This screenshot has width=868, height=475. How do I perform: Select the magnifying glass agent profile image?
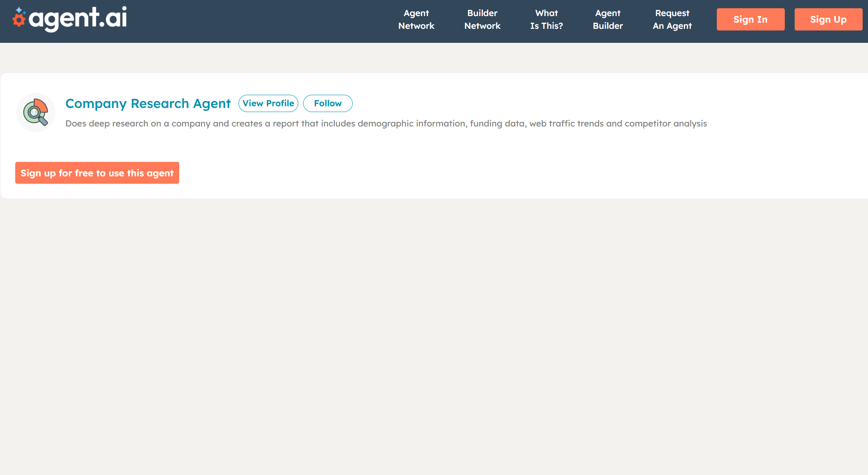[36, 112]
